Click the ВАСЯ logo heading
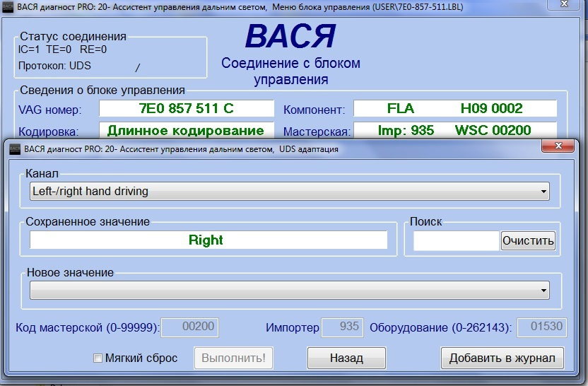 click(290, 36)
